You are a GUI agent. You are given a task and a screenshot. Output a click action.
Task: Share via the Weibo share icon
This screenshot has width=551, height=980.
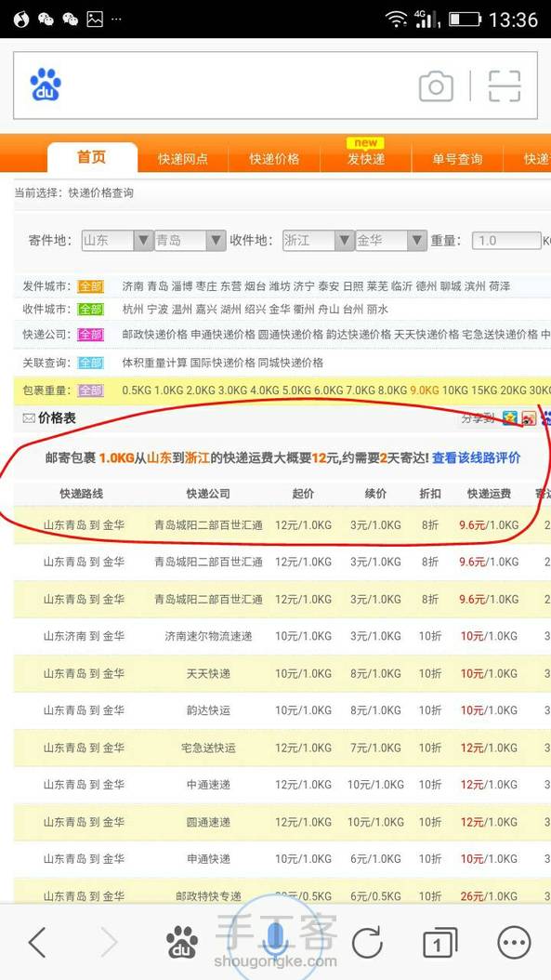tap(529, 418)
